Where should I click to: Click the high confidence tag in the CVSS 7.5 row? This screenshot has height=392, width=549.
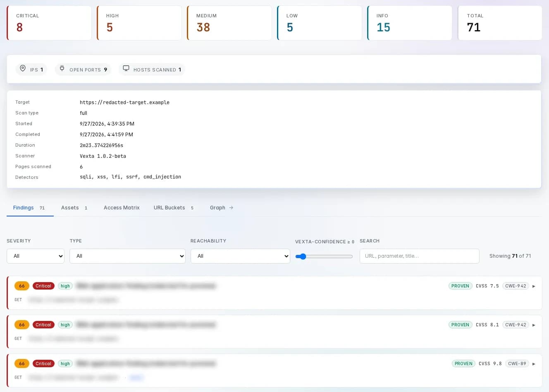coord(65,286)
